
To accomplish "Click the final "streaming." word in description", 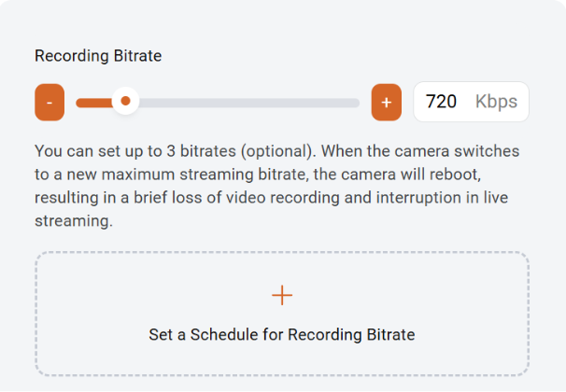I will pos(73,220).
